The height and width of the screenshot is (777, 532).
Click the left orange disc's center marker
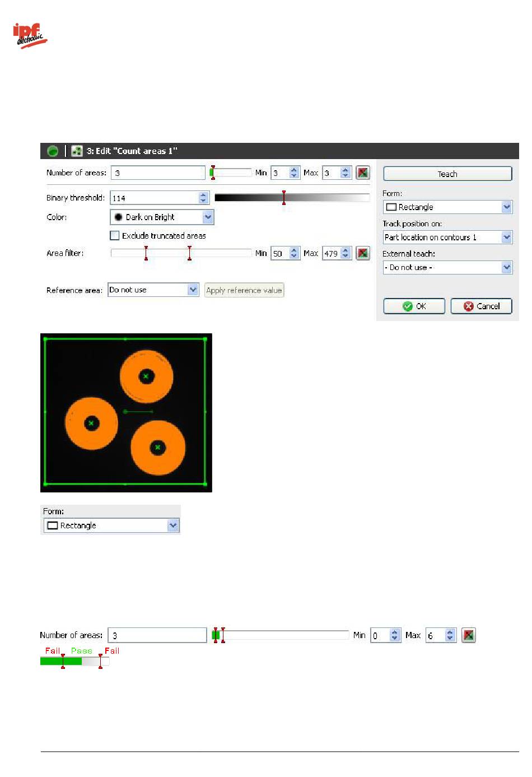(91, 423)
